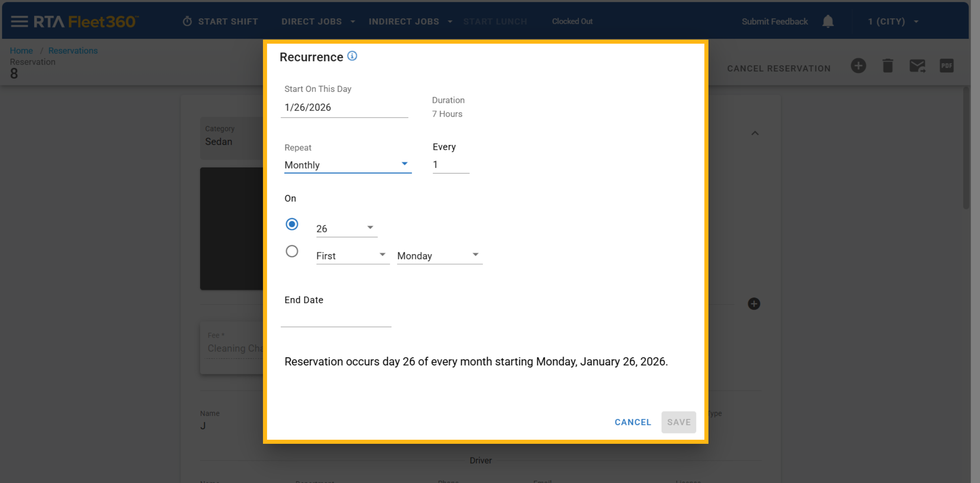Open the Monday weekday dropdown
This screenshot has width=980, height=483.
[439, 256]
